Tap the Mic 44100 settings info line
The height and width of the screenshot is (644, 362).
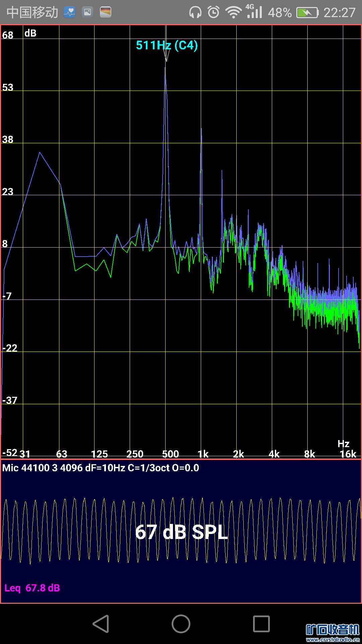(x=101, y=468)
